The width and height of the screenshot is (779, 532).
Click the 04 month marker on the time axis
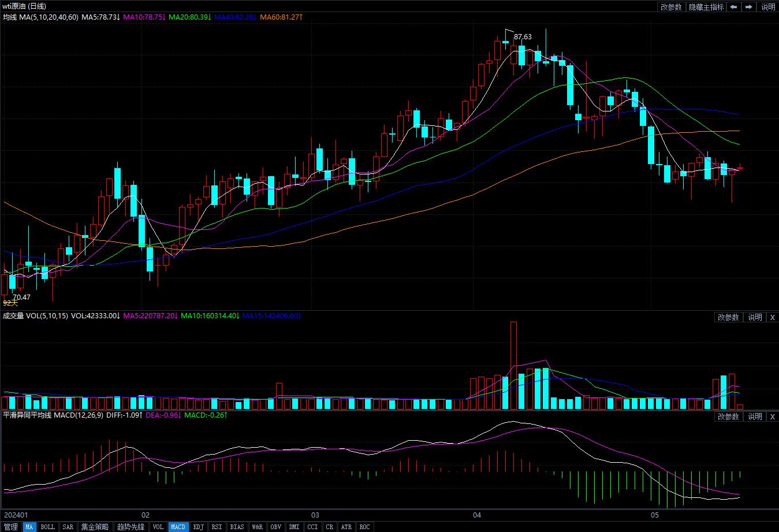[x=476, y=515]
